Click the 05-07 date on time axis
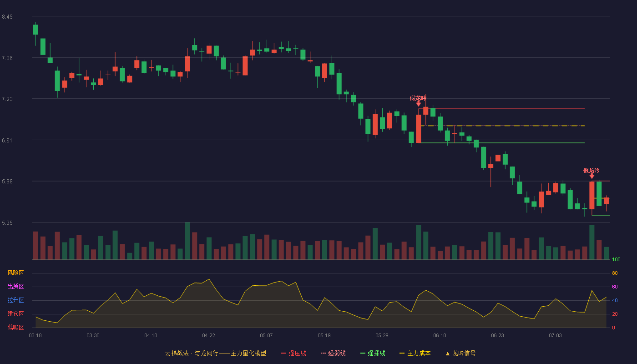Image resolution: width=637 pixels, height=364 pixels. click(266, 335)
